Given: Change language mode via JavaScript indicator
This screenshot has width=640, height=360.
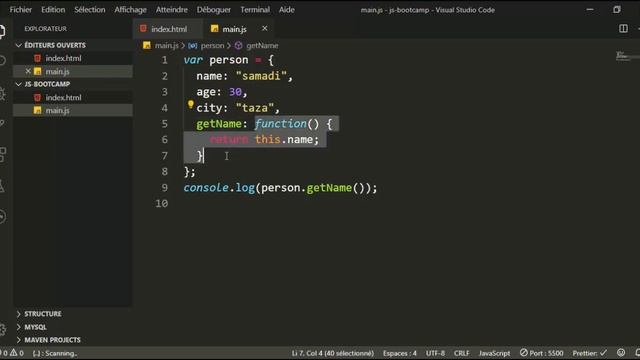Looking at the screenshot, I should coord(494,353).
